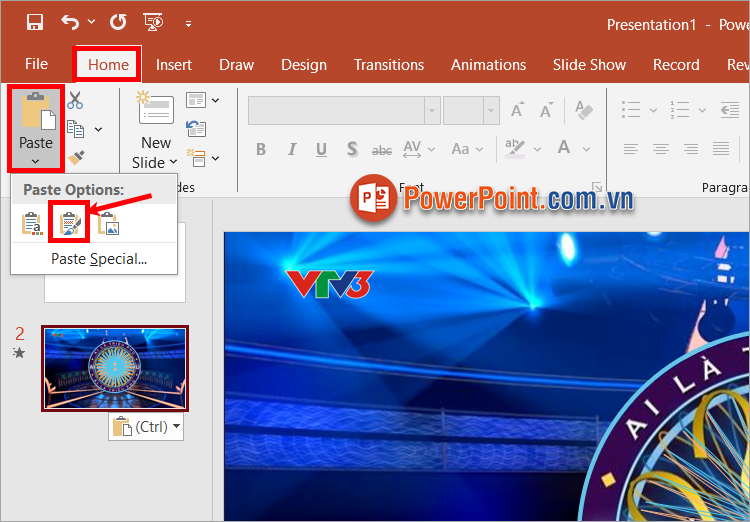
Task: Start slideshow from beginning icon
Action: pyautogui.click(x=153, y=22)
